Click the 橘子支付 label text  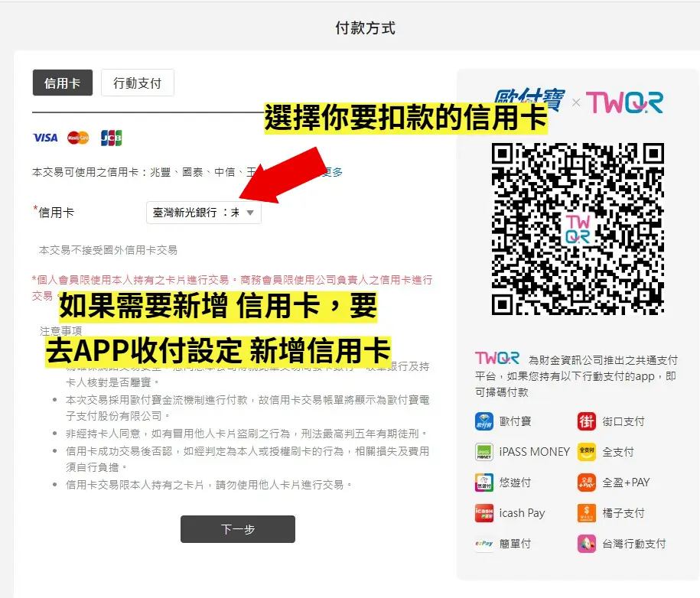point(623,513)
